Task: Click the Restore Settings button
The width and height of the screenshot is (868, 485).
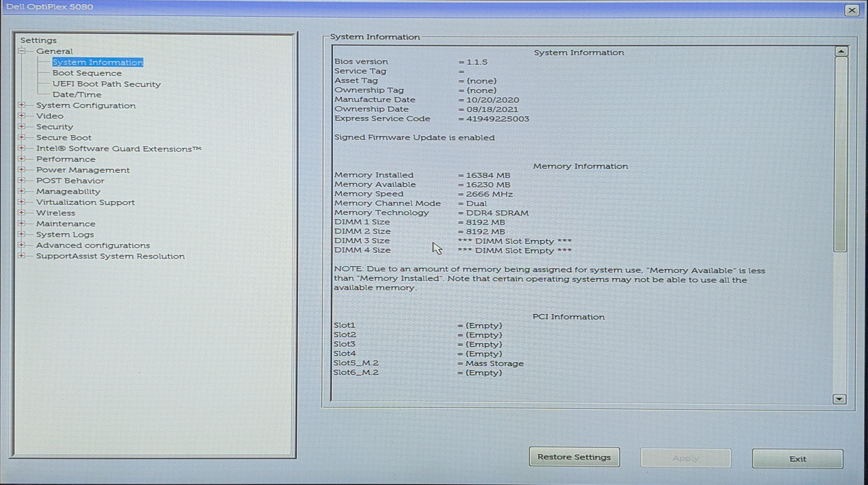Action: (574, 457)
